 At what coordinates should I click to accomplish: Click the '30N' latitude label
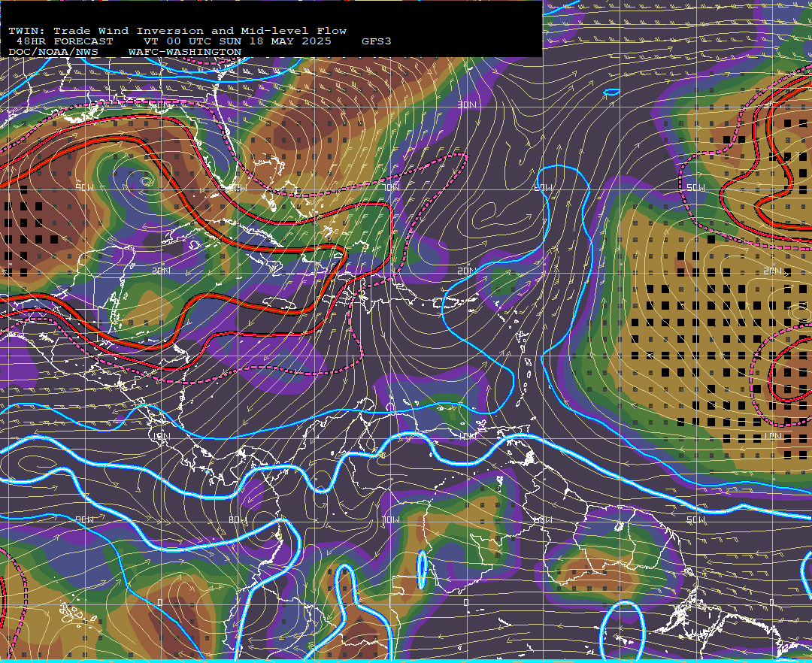click(467, 105)
